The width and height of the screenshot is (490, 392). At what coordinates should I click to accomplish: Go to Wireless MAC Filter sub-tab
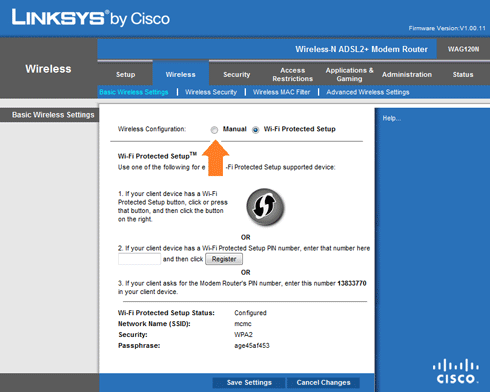point(281,92)
